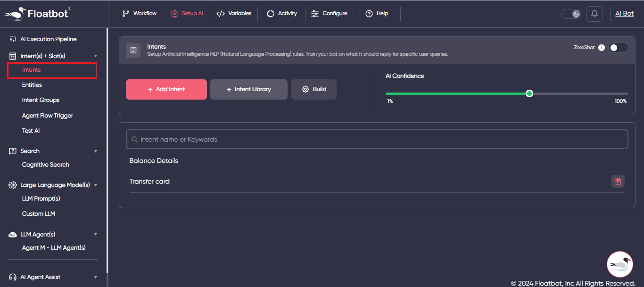The height and width of the screenshot is (287, 644).
Task: Open the Variables tab
Action: 234,14
